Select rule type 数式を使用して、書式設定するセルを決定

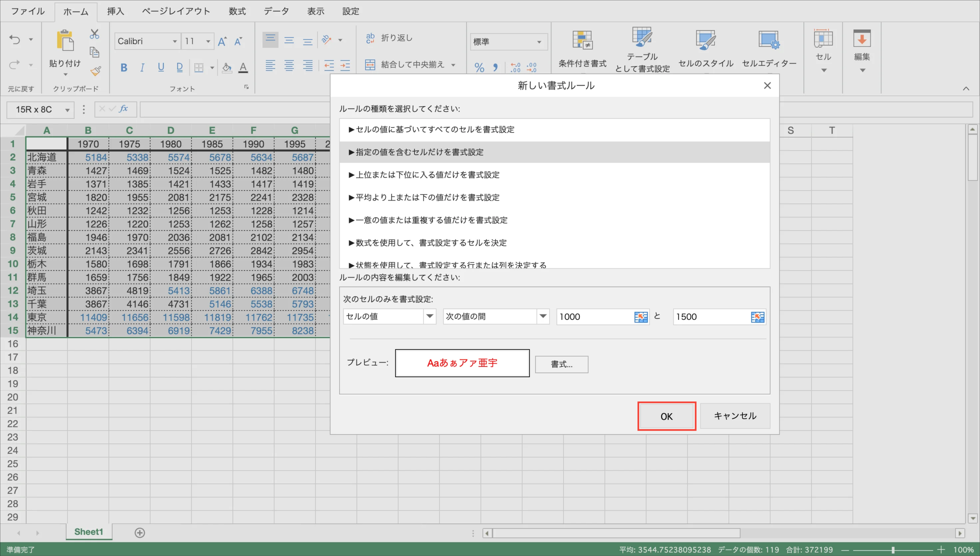coord(431,243)
